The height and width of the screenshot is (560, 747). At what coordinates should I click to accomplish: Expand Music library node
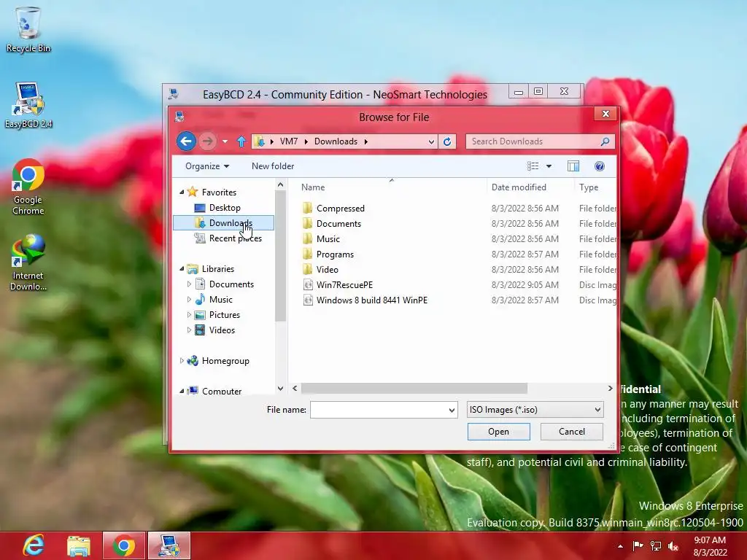189,300
